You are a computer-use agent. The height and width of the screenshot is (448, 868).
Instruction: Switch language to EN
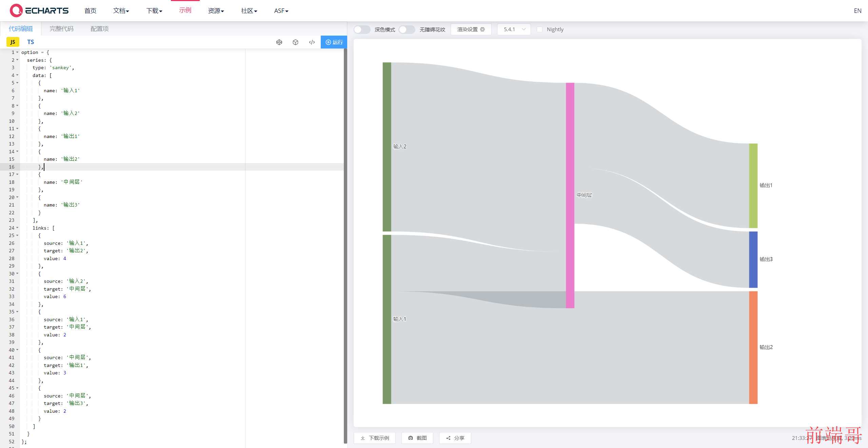[x=857, y=11]
